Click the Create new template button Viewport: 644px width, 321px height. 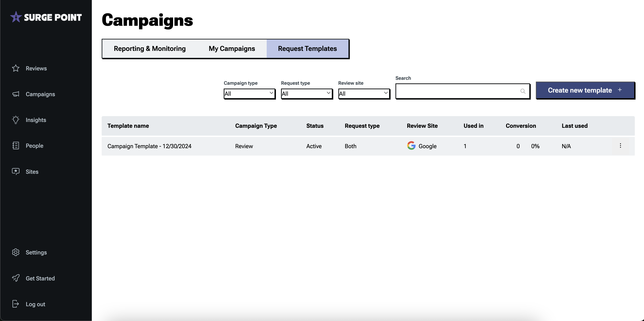(585, 90)
